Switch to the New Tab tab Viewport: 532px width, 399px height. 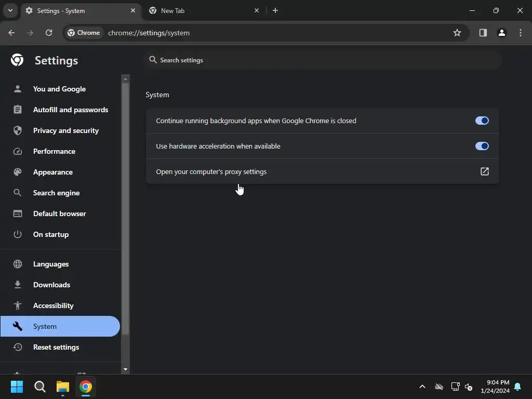click(205, 10)
